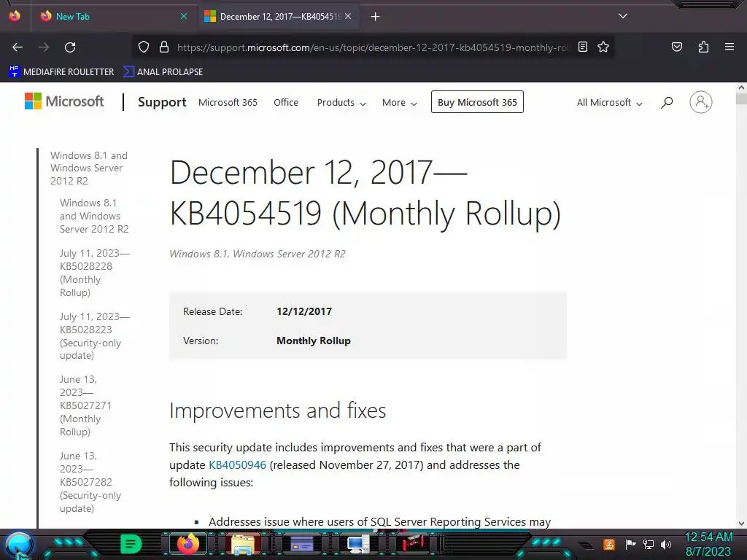Expand the All Microsoft dropdown
The height and width of the screenshot is (560, 747).
(x=609, y=102)
